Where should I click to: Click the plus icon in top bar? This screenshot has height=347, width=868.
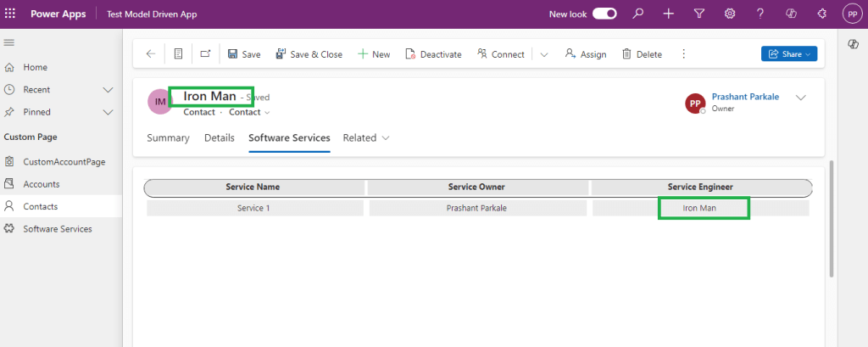[x=669, y=14]
